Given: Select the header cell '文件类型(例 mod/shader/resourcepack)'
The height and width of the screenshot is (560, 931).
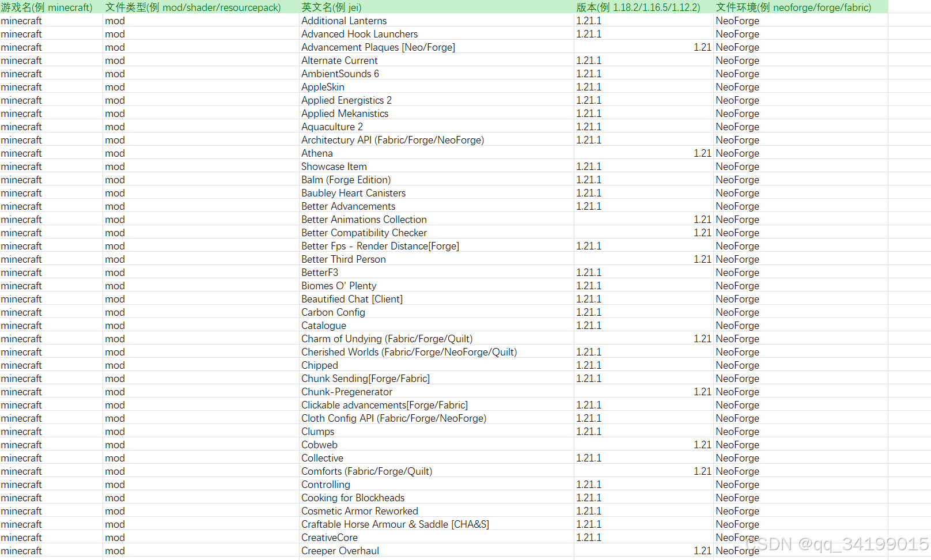Looking at the screenshot, I should click(201, 7).
